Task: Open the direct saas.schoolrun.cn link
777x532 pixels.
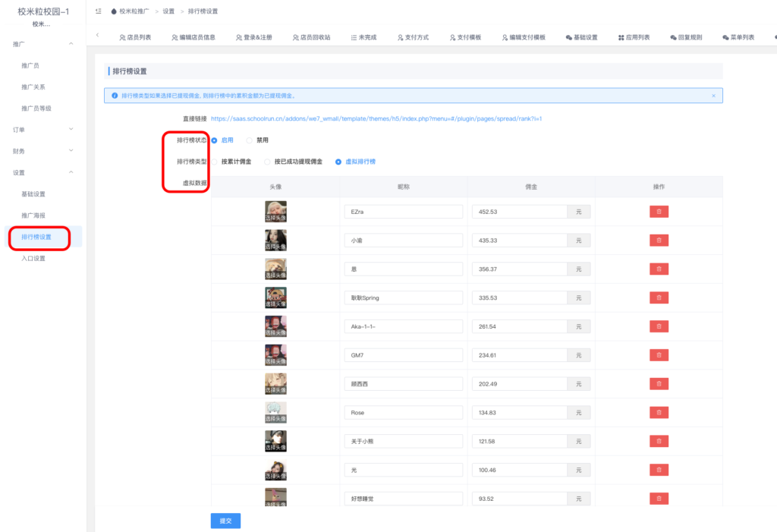Action: [376, 119]
